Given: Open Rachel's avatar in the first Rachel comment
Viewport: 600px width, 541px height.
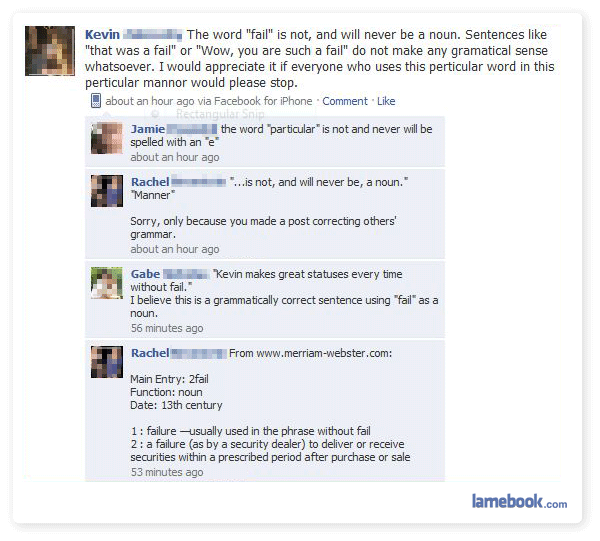Looking at the screenshot, I should point(107,191).
